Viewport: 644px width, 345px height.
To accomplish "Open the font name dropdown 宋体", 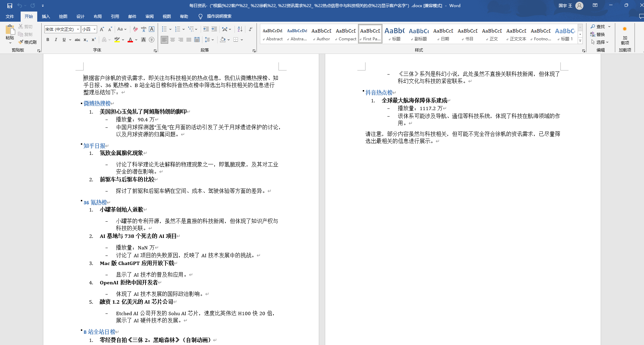I will point(78,29).
